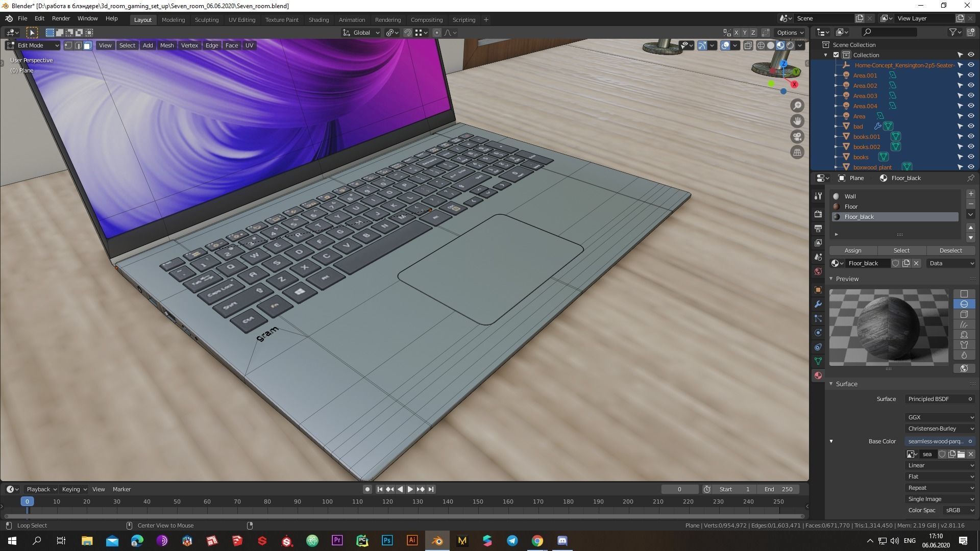The image size is (980, 551).
Task: Click the Deselect material button
Action: (x=950, y=251)
